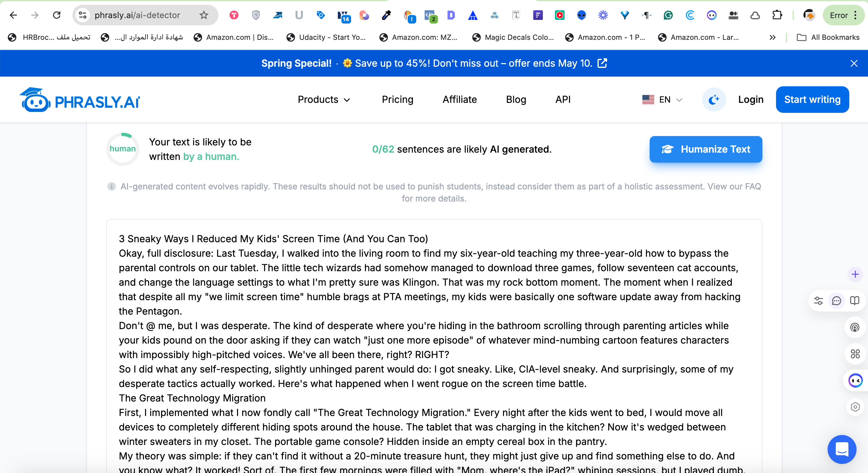This screenshot has height=473, width=868.
Task: Open the Extensions puzzle piece menu
Action: pyautogui.click(x=777, y=15)
